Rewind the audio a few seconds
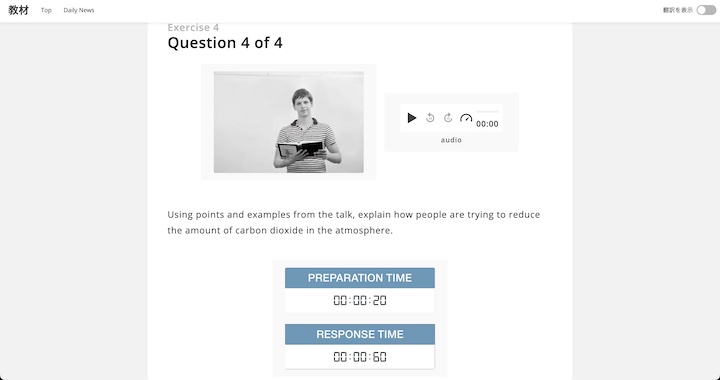Screen dimensions: 720x380 (x=430, y=118)
